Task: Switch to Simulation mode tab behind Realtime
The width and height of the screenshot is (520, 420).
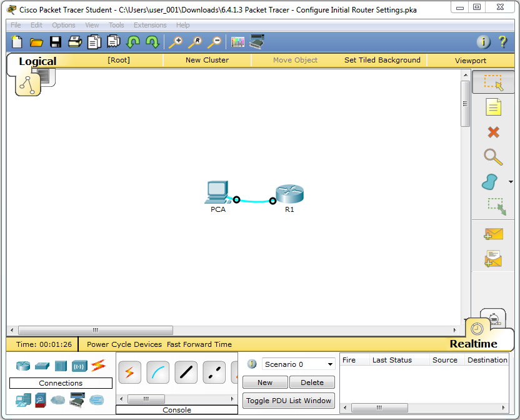Action: [494, 319]
